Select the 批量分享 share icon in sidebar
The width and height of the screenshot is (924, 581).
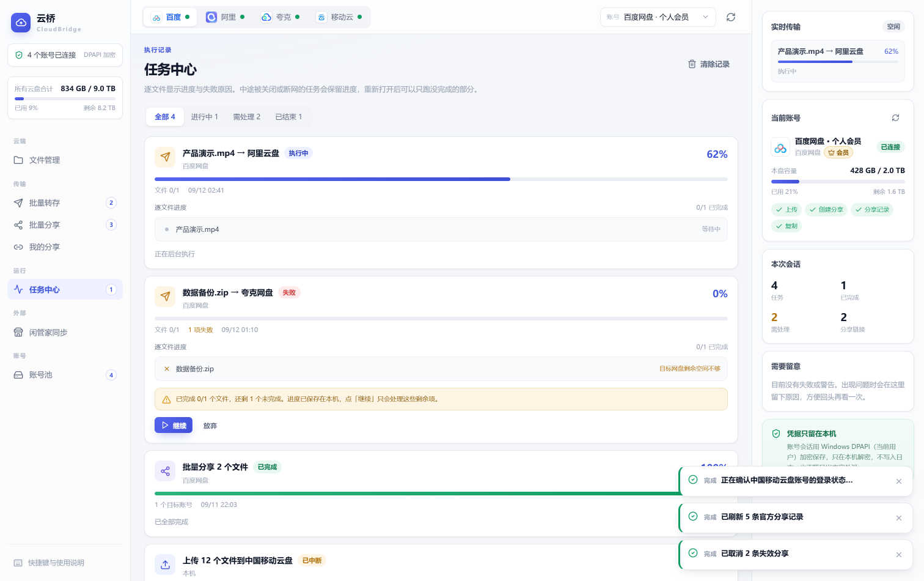18,225
